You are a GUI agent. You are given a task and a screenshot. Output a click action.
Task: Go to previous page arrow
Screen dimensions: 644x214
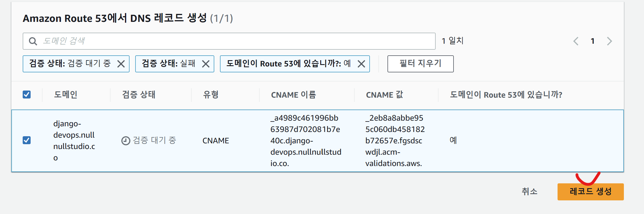tap(576, 41)
